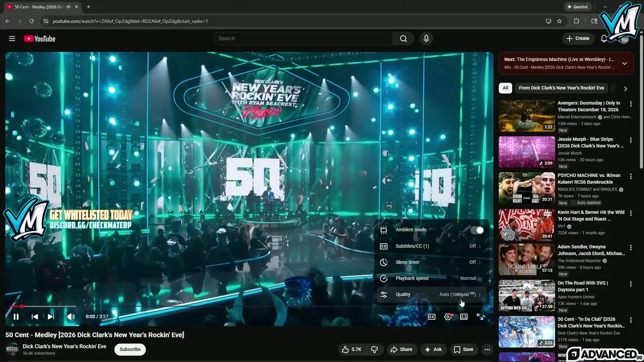Enter full screen mode
This screenshot has width=644, height=362.
480,317
